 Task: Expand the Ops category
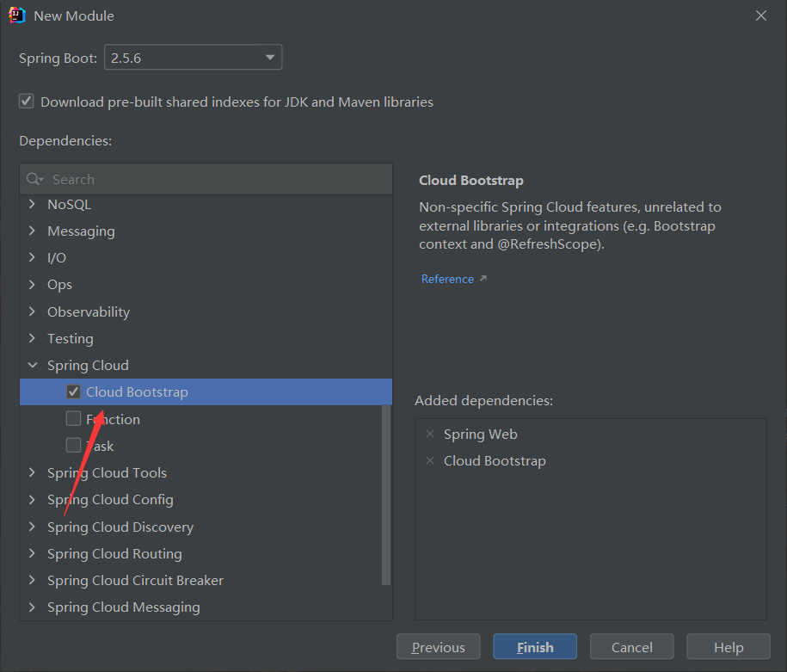32,285
